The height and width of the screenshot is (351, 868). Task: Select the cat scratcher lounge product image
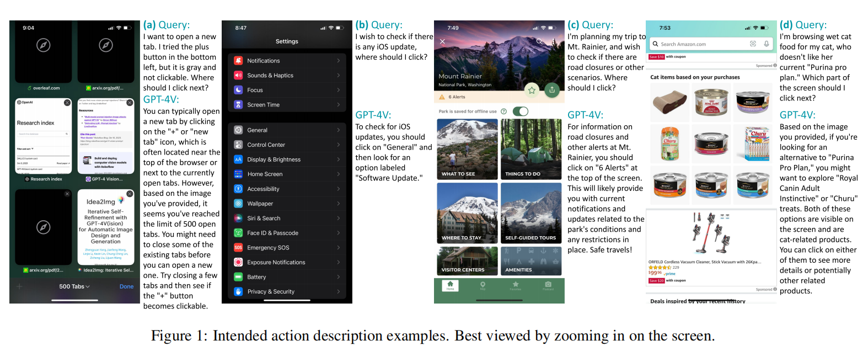click(x=669, y=103)
